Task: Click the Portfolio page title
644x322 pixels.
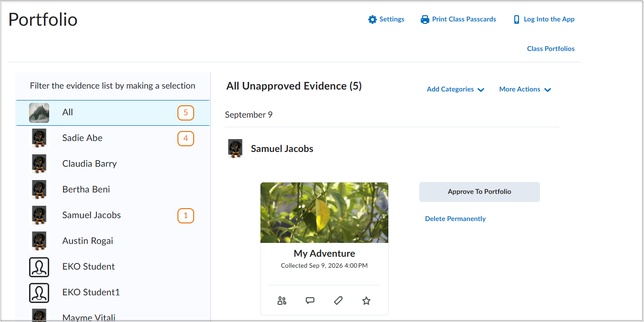Action: point(43,20)
